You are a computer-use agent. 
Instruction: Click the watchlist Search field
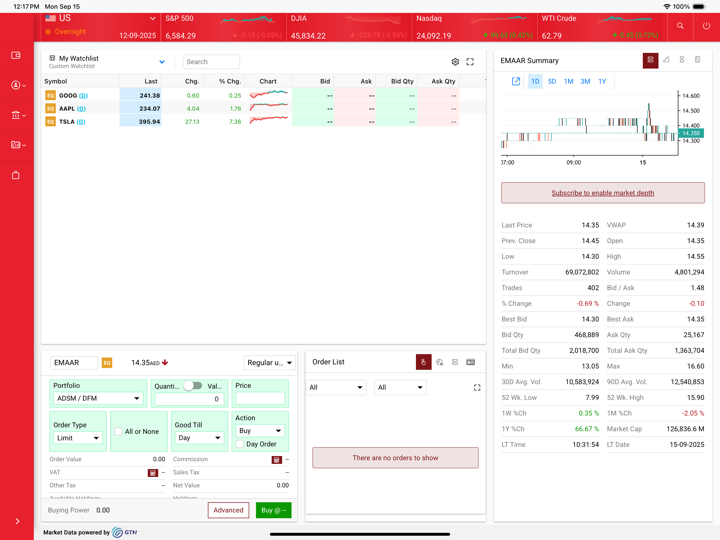coord(211,62)
